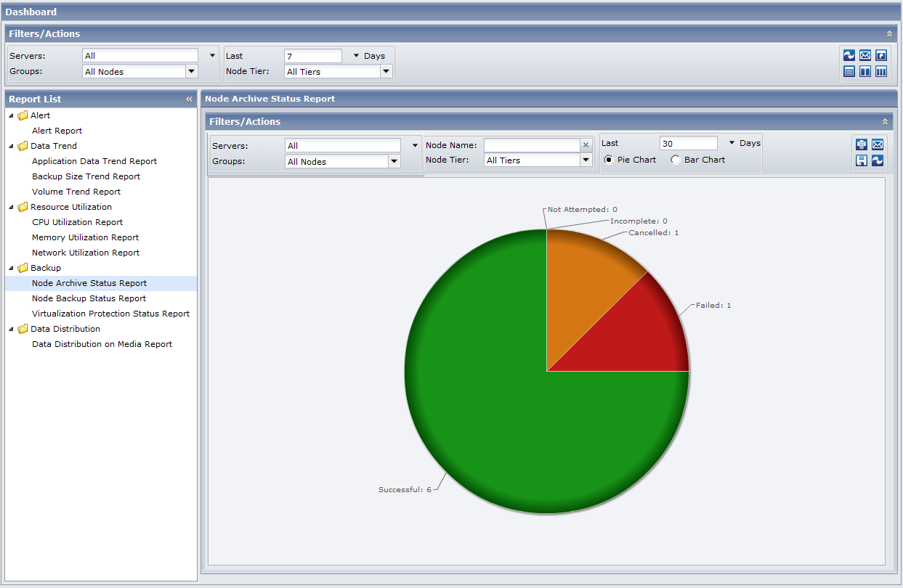Image resolution: width=903 pixels, height=588 pixels.
Task: Refresh the Node Archive Status Report
Action: (878, 160)
